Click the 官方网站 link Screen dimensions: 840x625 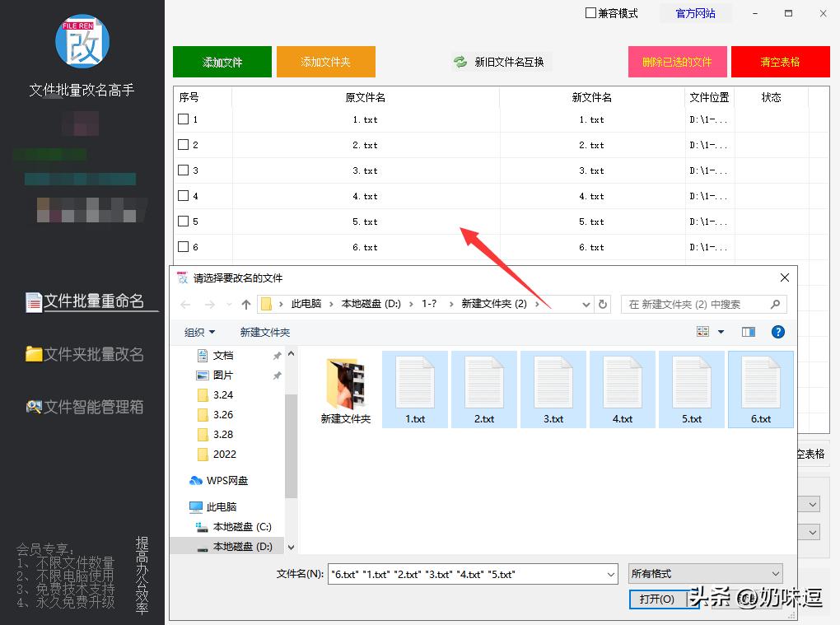click(694, 14)
